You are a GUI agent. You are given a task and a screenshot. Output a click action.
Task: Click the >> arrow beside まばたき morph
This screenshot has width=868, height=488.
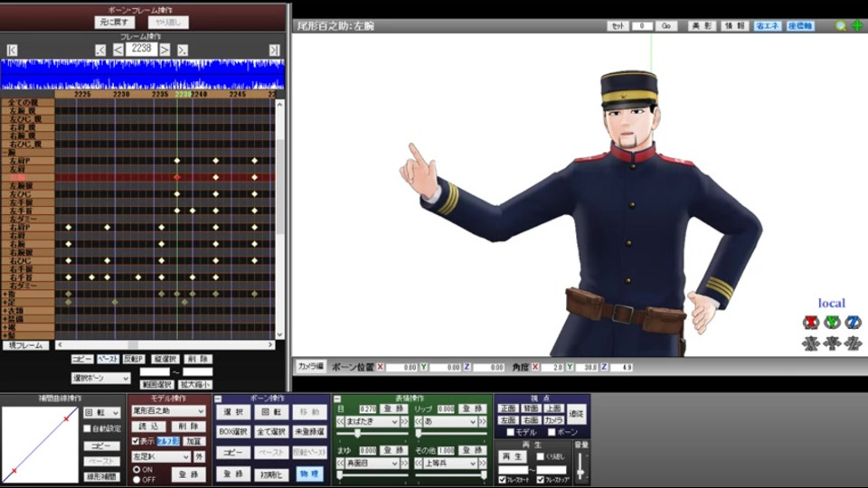[x=405, y=422]
